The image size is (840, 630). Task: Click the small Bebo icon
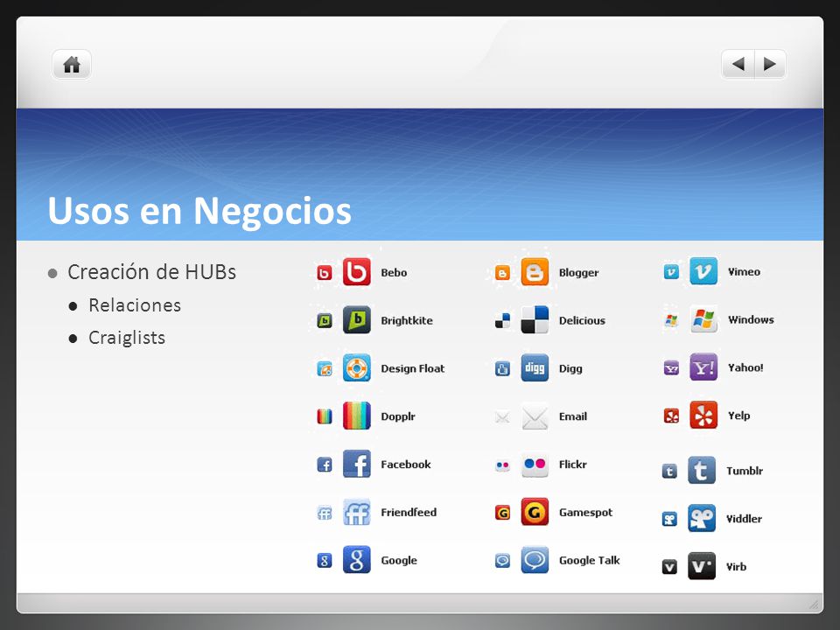324,273
